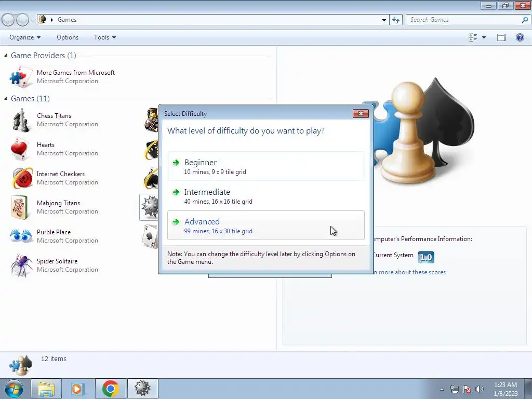Expand the view options dropdown arrow

tap(484, 37)
